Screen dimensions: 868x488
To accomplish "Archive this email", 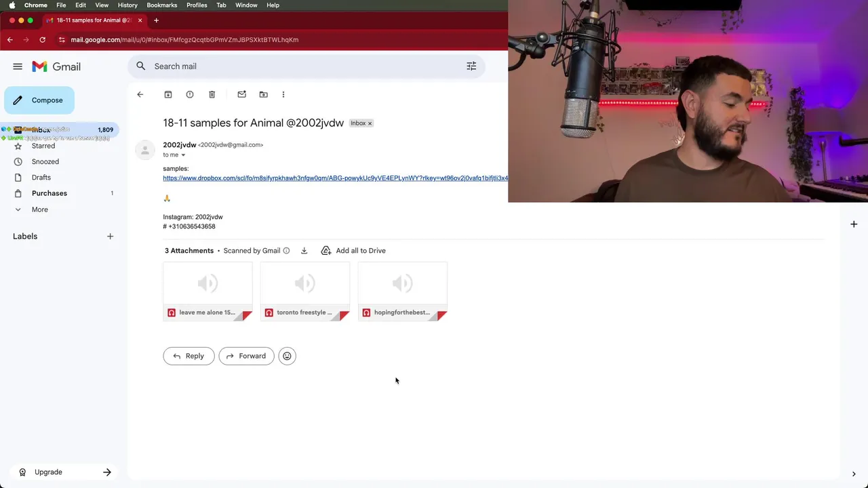I will coord(168,94).
